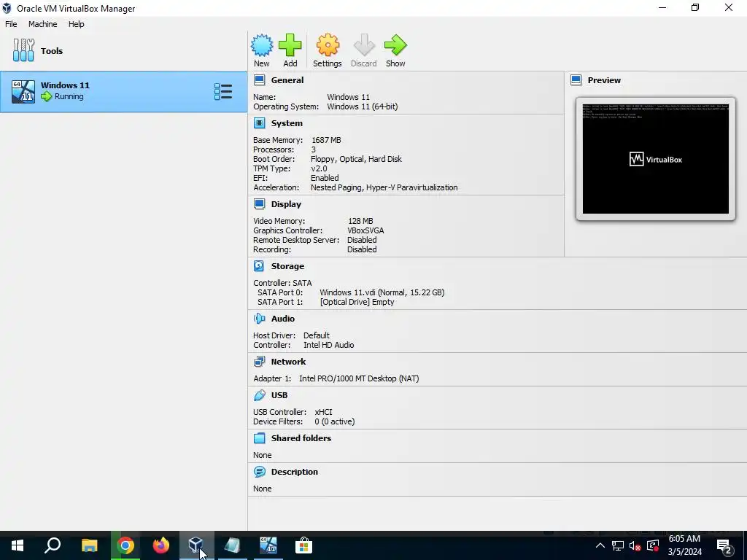Open Firefox from the taskbar
This screenshot has height=560, width=747.
pos(161,545)
